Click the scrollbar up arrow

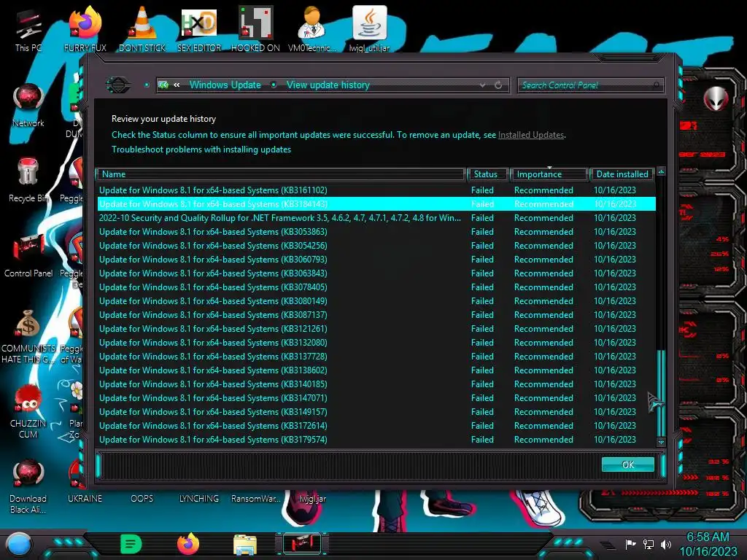[x=661, y=171]
